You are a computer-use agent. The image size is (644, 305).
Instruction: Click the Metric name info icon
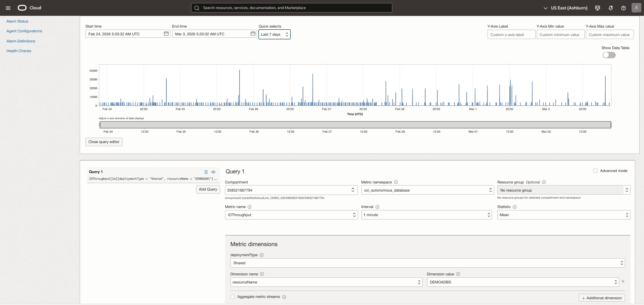tap(249, 207)
